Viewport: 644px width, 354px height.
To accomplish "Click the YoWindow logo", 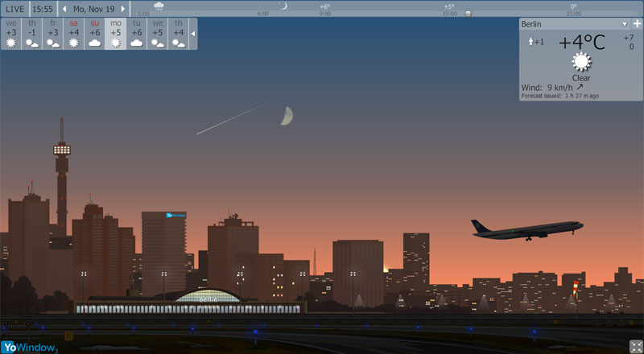I will tap(24, 347).
